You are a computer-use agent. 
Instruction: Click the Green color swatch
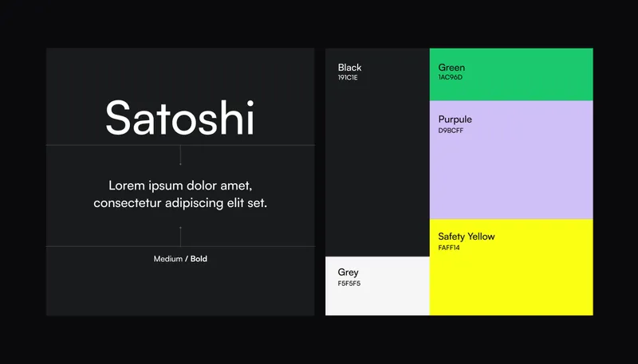[511, 74]
